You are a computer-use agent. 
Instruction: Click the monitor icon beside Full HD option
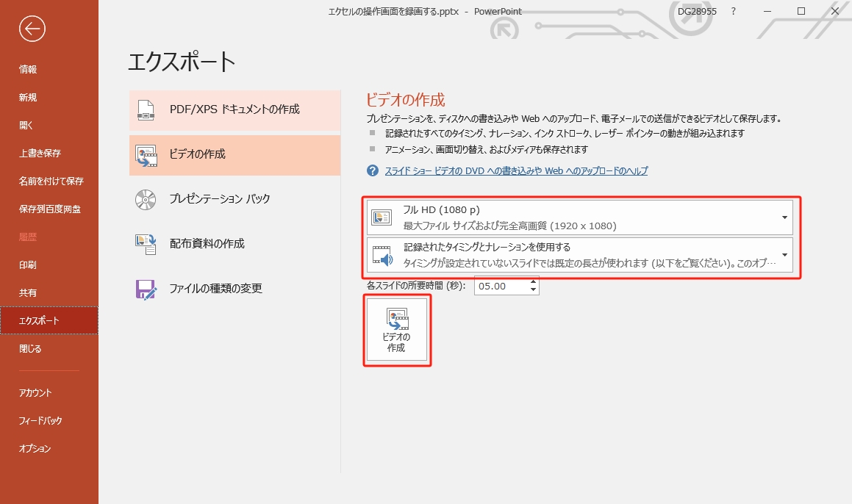click(x=381, y=217)
